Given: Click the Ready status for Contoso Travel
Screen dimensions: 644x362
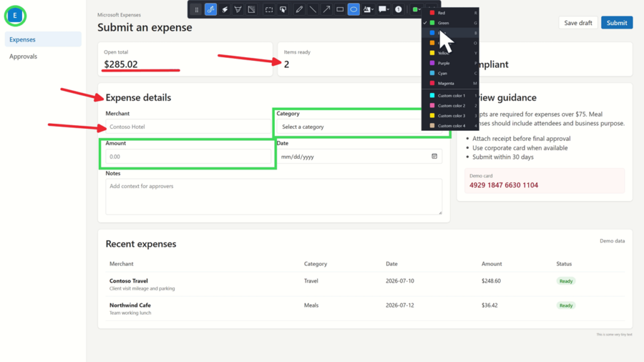Looking at the screenshot, I should (566, 281).
